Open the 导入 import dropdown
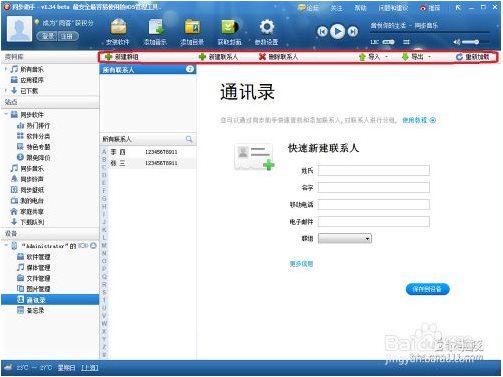Viewport: 503px width, 377px height. (x=373, y=57)
